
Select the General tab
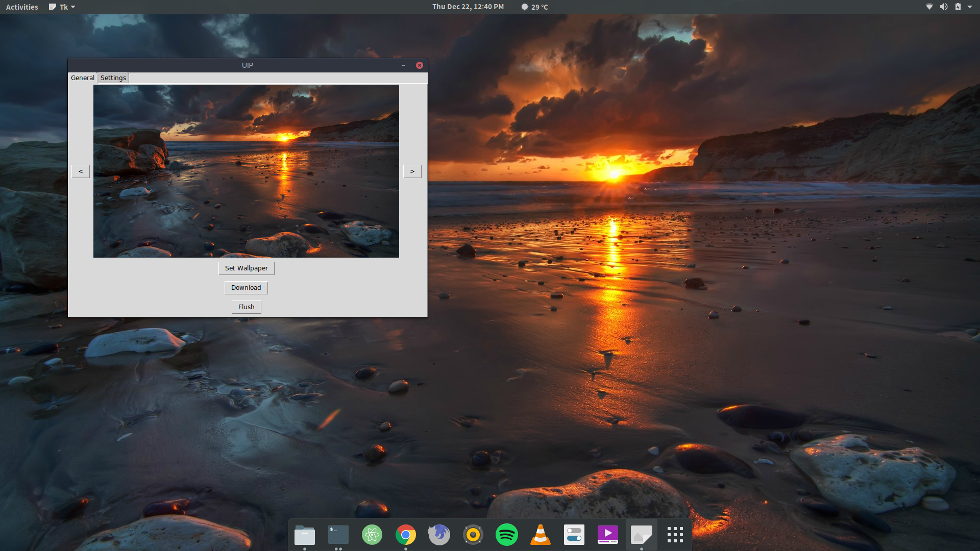point(82,78)
